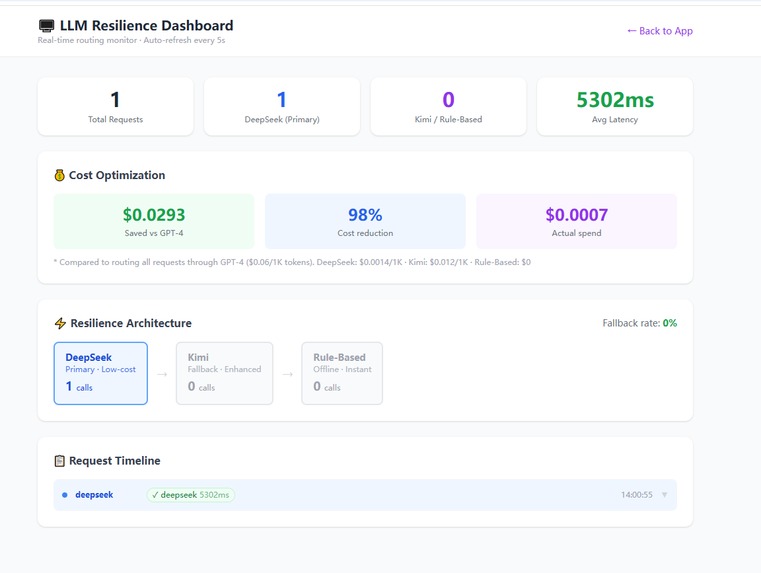This screenshot has height=573, width=761.
Task: Click the Cost Optimization heading
Action: pos(117,175)
